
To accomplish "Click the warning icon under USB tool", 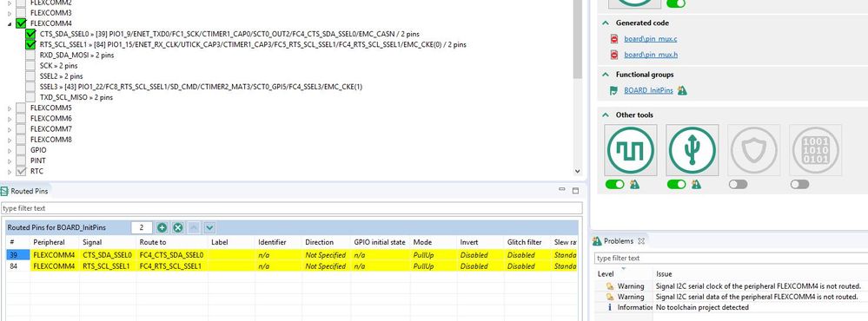I will 696,185.
